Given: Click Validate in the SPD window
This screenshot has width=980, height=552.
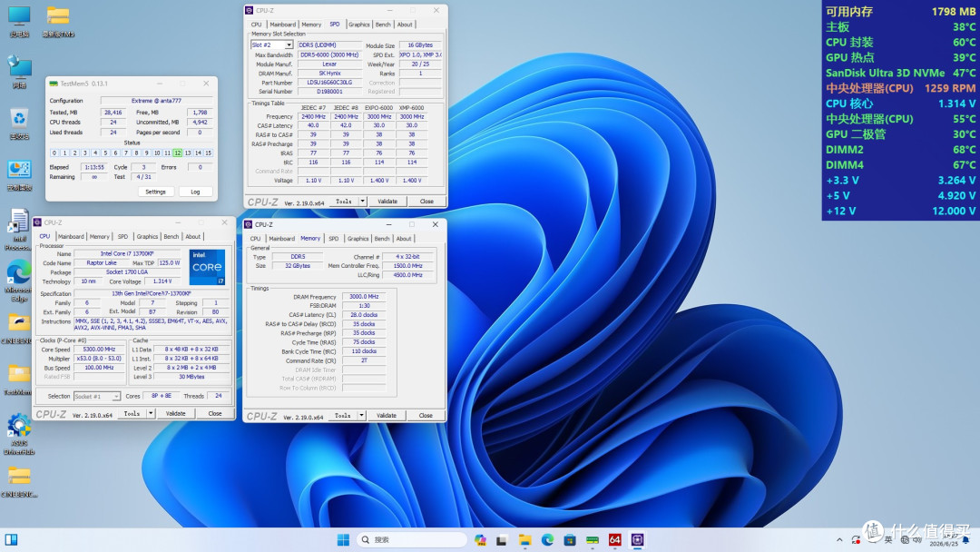Looking at the screenshot, I should pos(387,202).
